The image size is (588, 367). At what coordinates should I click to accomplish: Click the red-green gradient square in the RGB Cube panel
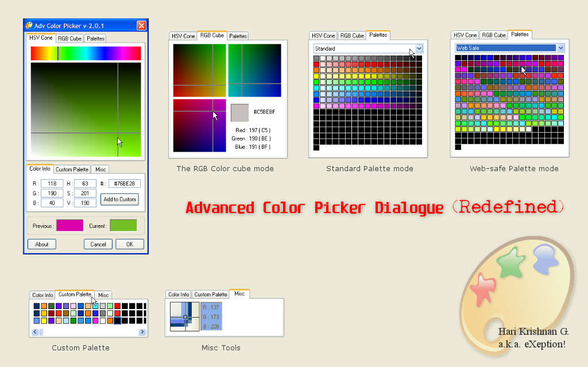[x=199, y=71]
